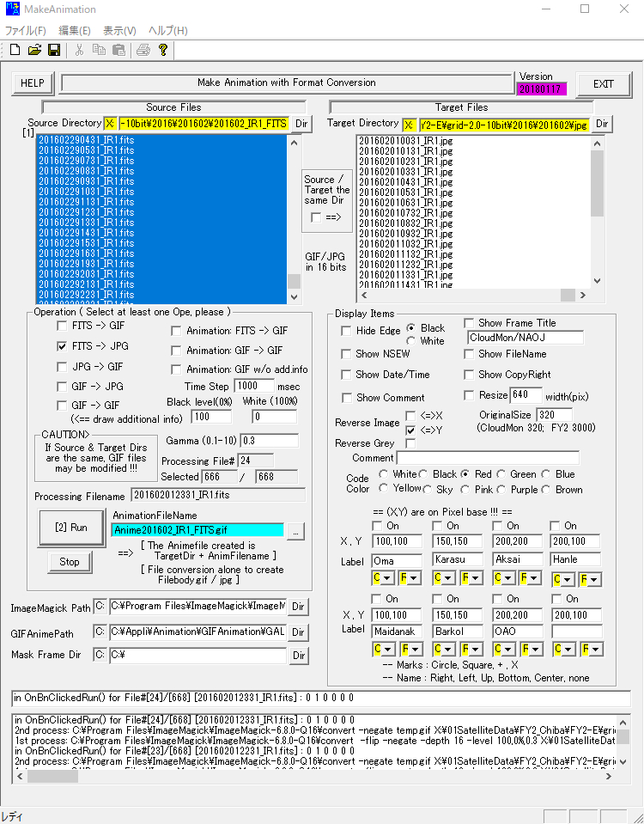
Task: Open the ファイル(F) menu
Action: (x=26, y=31)
